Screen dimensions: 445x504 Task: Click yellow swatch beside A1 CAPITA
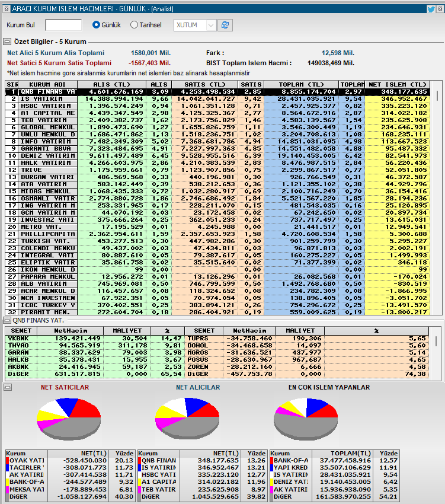pos(139,482)
